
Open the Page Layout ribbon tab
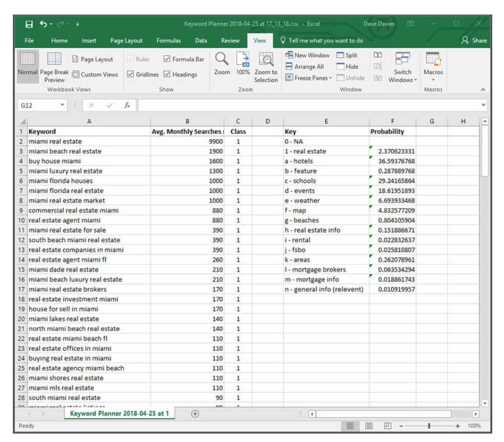tap(126, 40)
